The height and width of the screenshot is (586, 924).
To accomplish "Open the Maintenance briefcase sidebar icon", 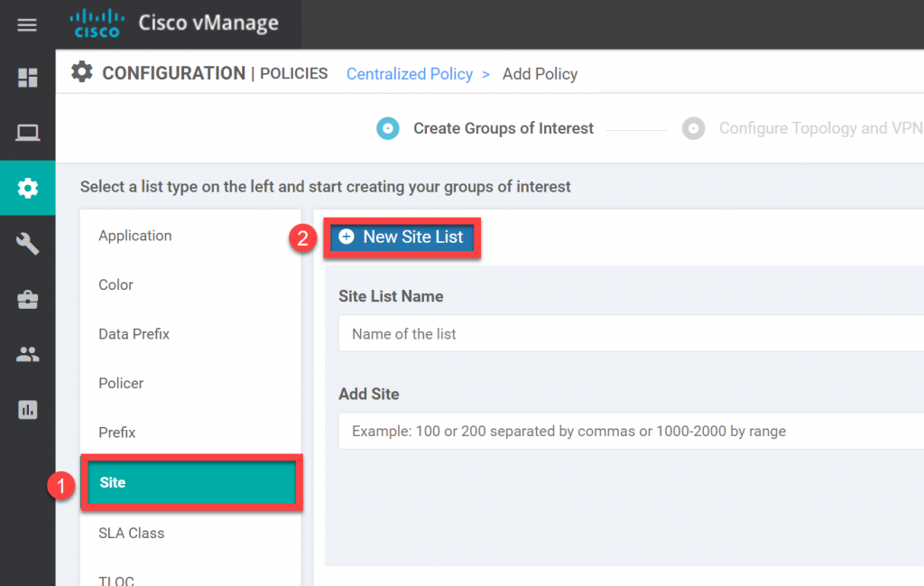I will pyautogui.click(x=28, y=299).
